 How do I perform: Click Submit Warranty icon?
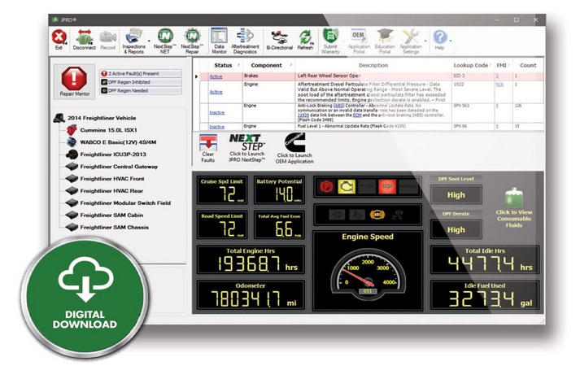[330, 36]
